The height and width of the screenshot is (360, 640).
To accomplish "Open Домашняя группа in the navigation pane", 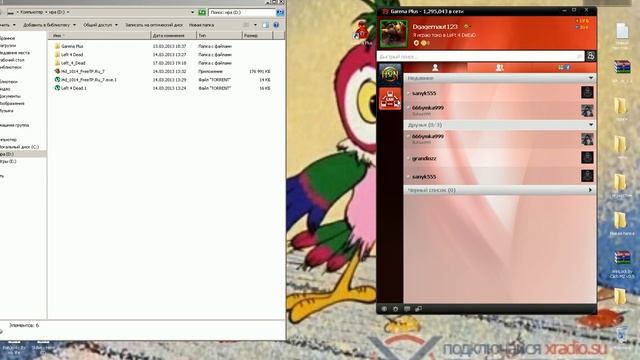I will [x=14, y=125].
